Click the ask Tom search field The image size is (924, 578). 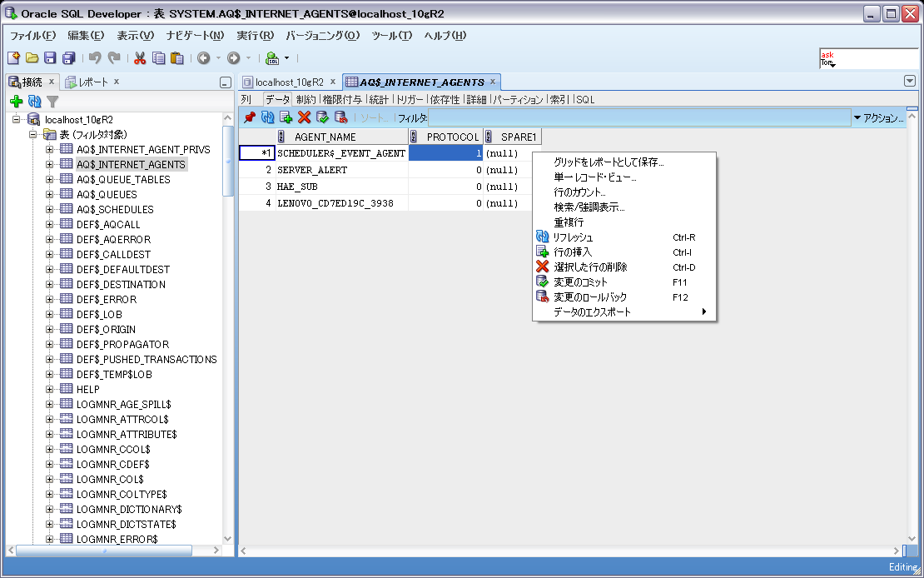[x=868, y=58]
